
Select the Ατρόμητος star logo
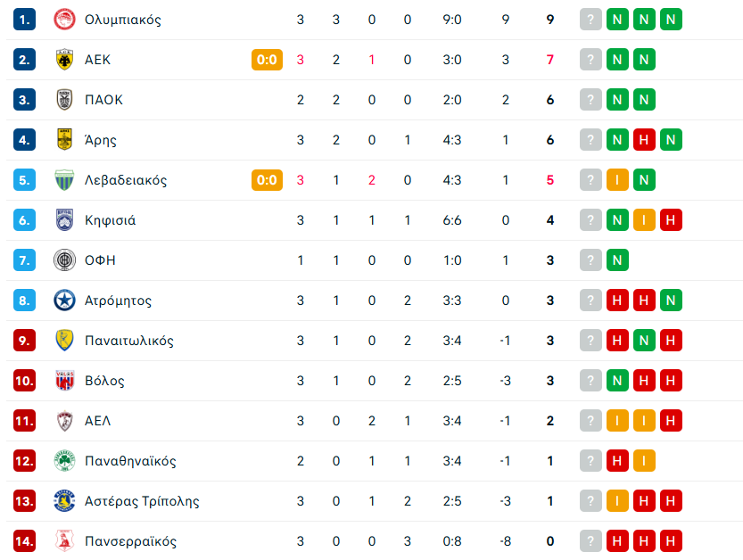pos(64,301)
